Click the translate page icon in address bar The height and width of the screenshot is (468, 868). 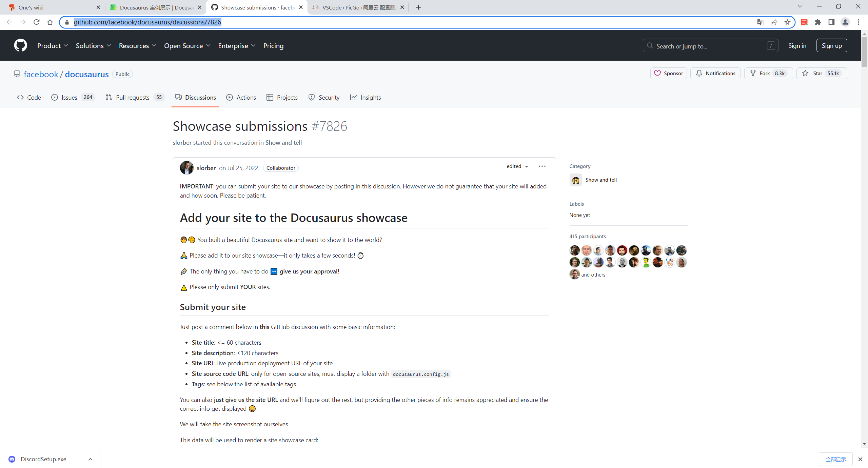click(x=760, y=22)
